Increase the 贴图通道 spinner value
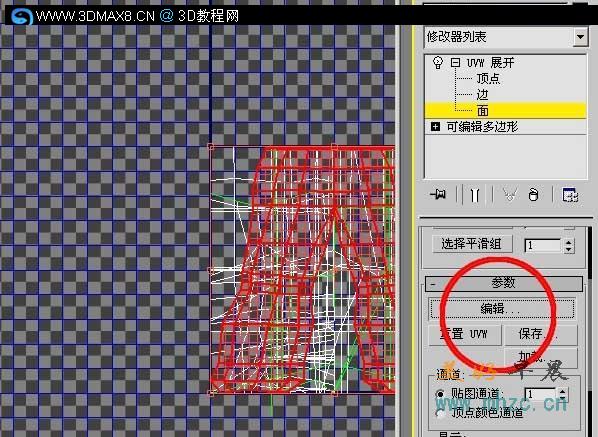 tap(562, 390)
